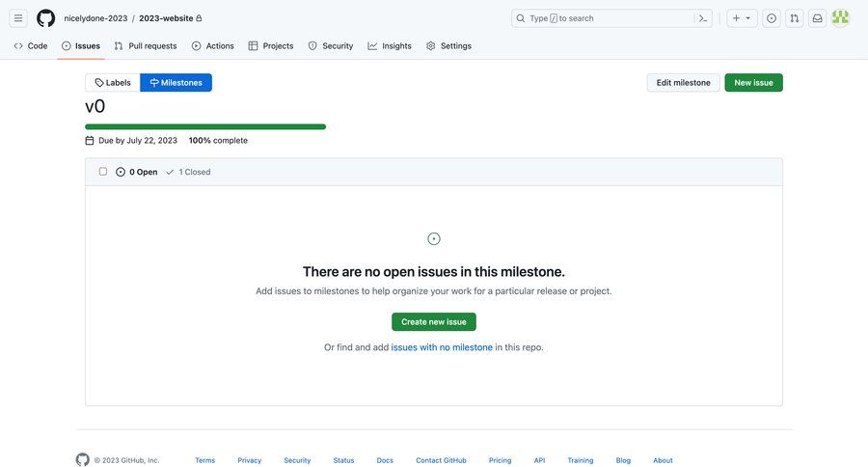Open the plus create-new dropdown
The image size is (868, 467).
click(742, 18)
